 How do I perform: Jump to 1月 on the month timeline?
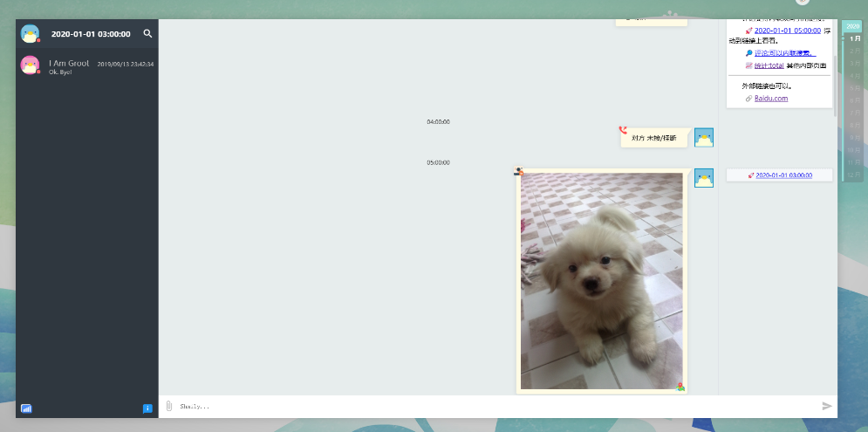point(855,39)
